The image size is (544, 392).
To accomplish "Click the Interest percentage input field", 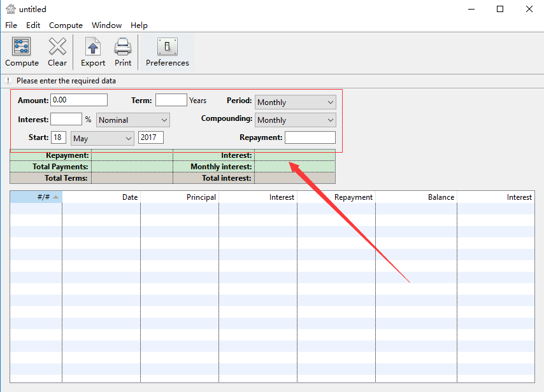I will point(66,120).
